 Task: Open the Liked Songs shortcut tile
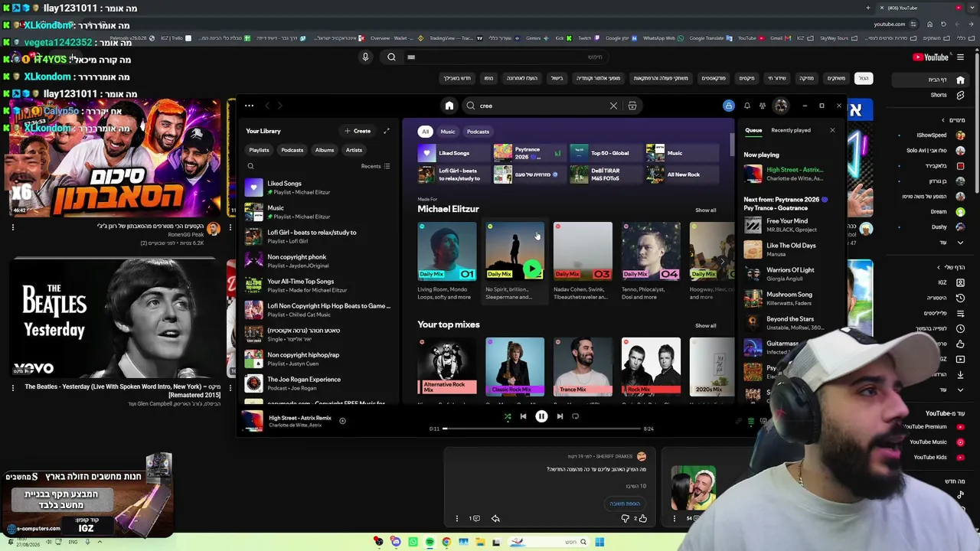click(x=452, y=153)
